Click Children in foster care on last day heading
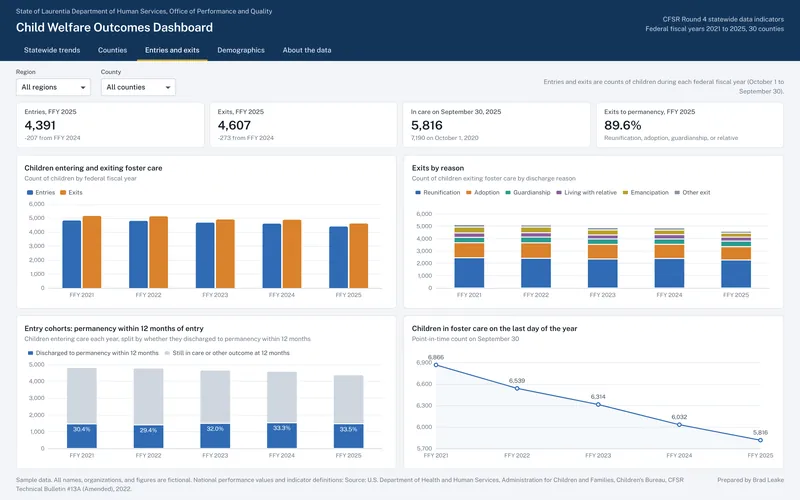This screenshot has height=500, width=800. (x=494, y=329)
